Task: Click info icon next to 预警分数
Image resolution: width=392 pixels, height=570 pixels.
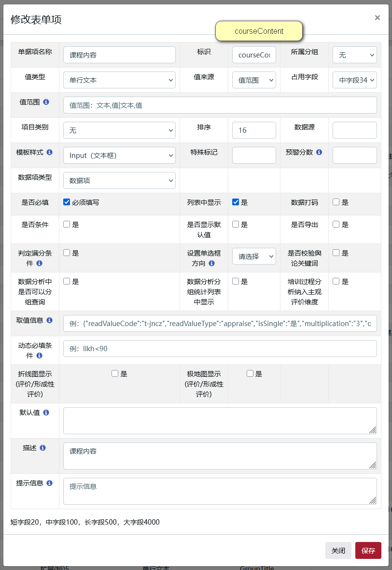Action: click(319, 152)
